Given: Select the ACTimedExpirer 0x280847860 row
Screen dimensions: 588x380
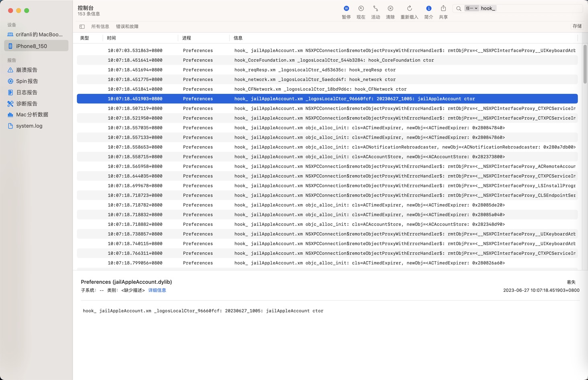Looking at the screenshot, I should (327, 137).
